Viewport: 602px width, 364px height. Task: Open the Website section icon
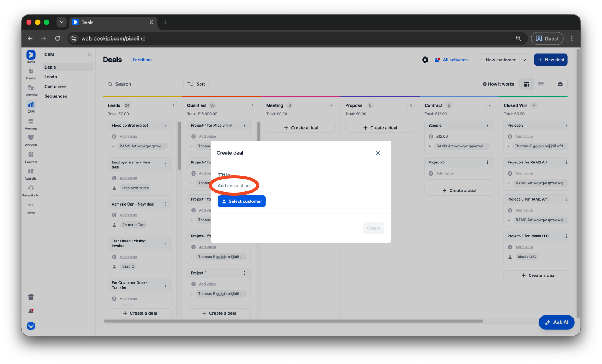[x=31, y=171]
